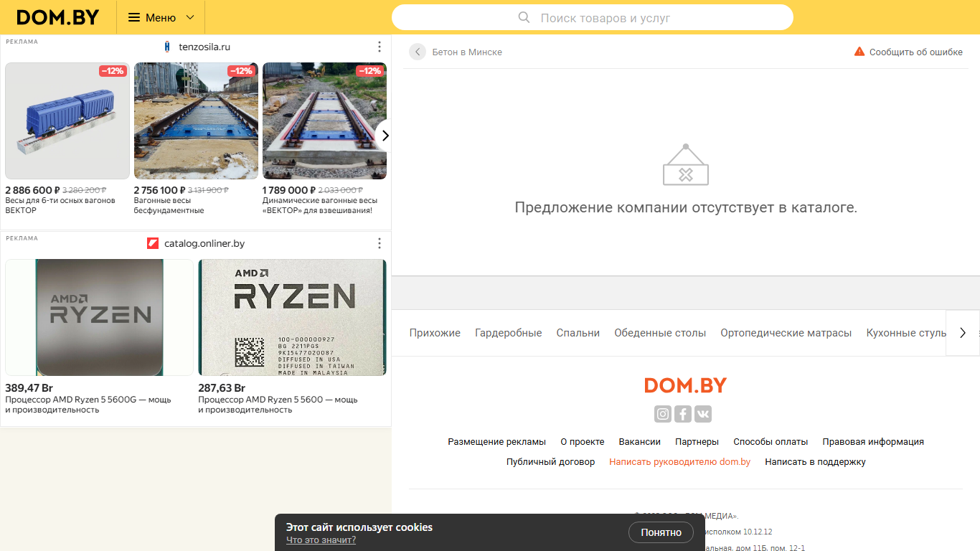Click the 389,47 Br price

coord(29,388)
